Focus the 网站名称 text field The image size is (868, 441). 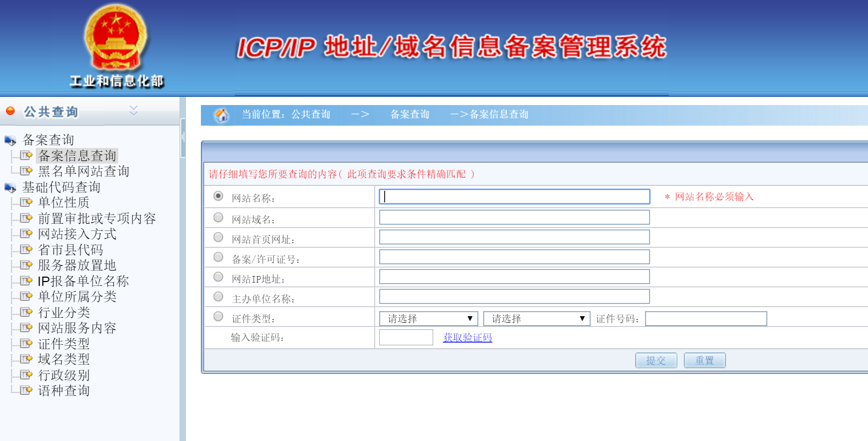pyautogui.click(x=515, y=197)
